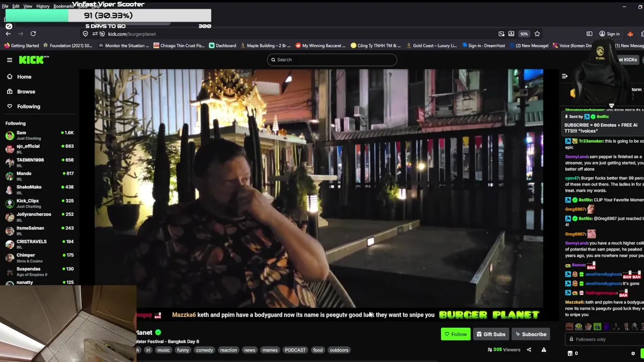Click the install/download icon in address bar
The width and height of the screenshot is (644, 362).
pyautogui.click(x=511, y=34)
